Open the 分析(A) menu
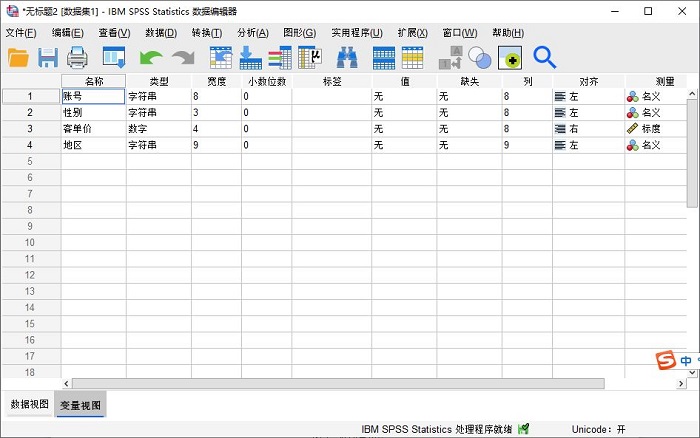Viewport: 700px width, 438px height. coord(252,33)
